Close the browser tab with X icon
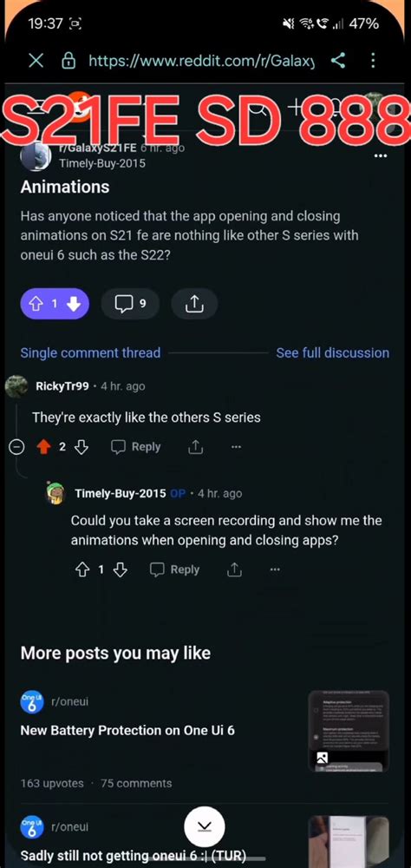The width and height of the screenshot is (411, 868). pyautogui.click(x=36, y=61)
